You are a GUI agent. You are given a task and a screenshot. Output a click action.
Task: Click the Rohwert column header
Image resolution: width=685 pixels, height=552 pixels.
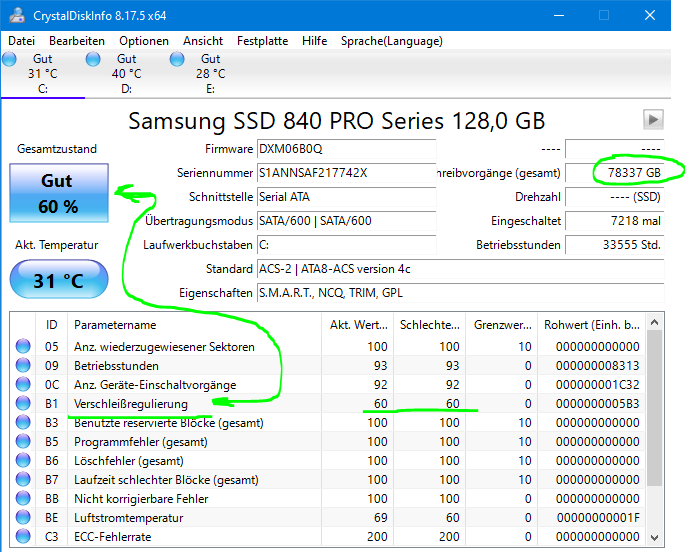[592, 325]
